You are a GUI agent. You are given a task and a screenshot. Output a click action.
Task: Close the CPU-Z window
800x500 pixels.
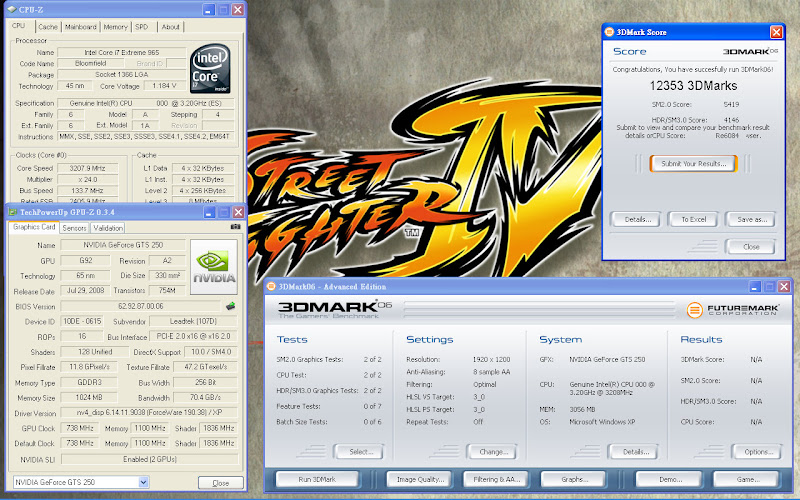coord(238,10)
